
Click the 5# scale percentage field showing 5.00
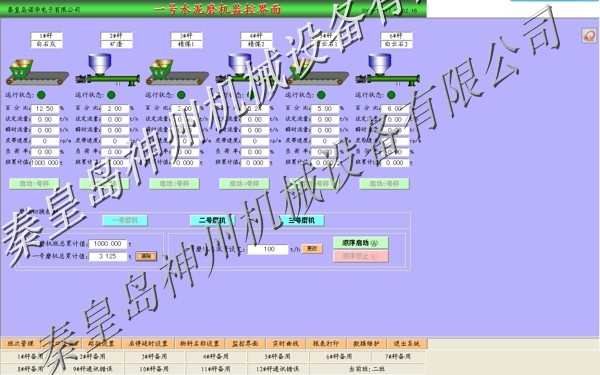point(325,109)
